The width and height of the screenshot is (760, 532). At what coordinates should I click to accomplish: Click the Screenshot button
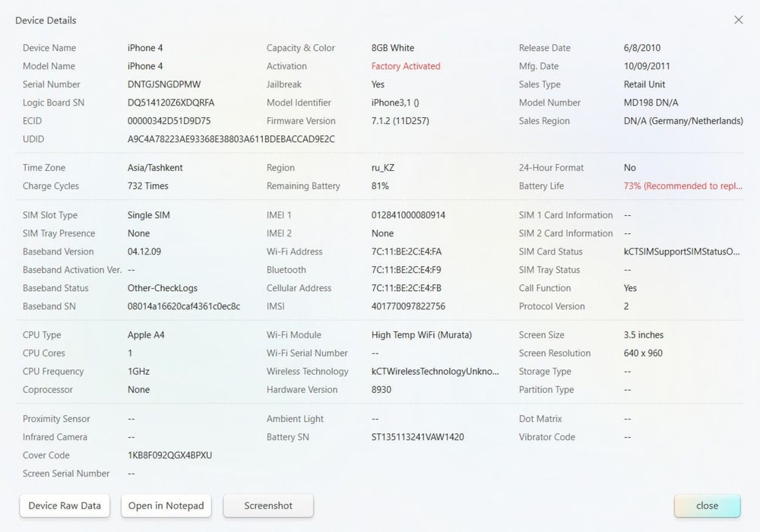[x=268, y=505]
